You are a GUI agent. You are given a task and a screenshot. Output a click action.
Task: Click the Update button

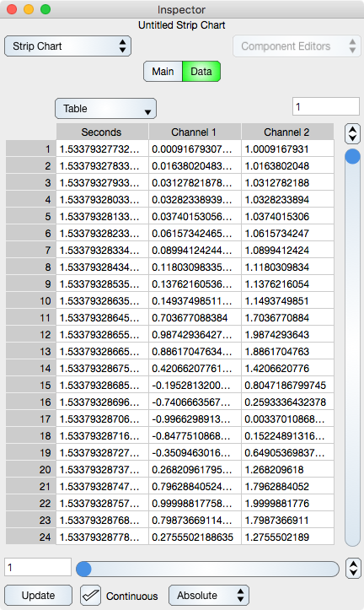point(39,595)
